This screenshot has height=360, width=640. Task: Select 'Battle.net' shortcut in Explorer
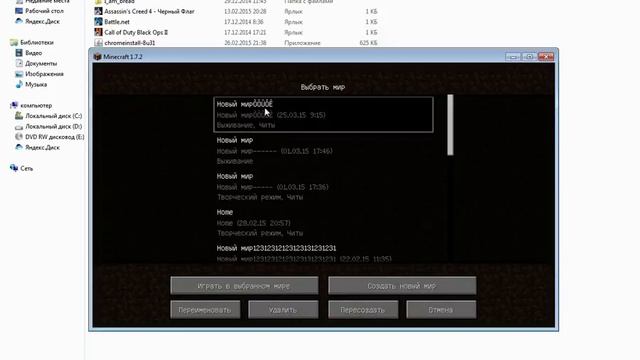point(112,22)
